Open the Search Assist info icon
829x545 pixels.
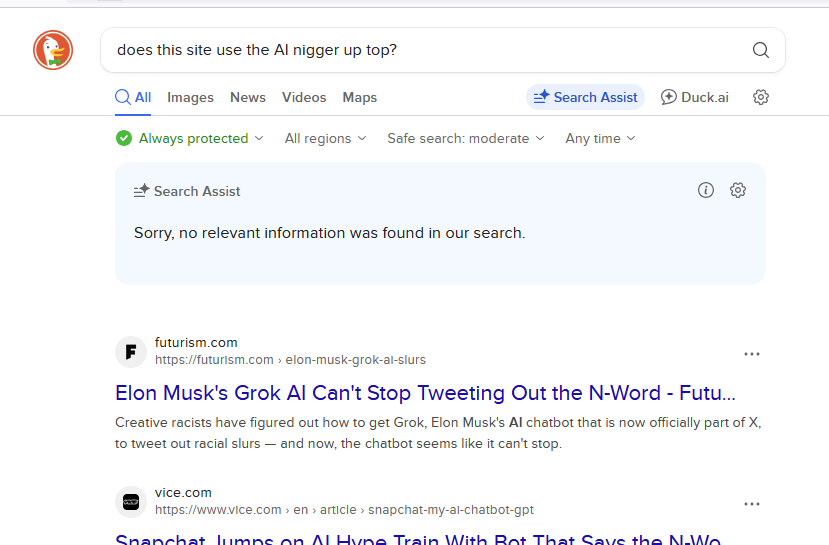click(x=706, y=190)
